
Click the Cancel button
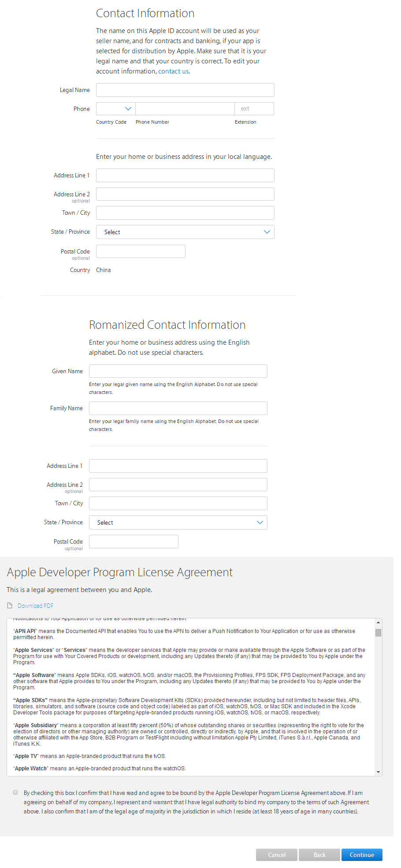pyautogui.click(x=277, y=855)
